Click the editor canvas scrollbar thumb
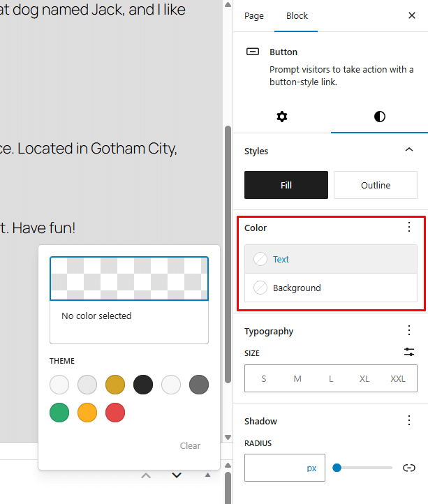The width and height of the screenshot is (428, 504). click(x=228, y=254)
